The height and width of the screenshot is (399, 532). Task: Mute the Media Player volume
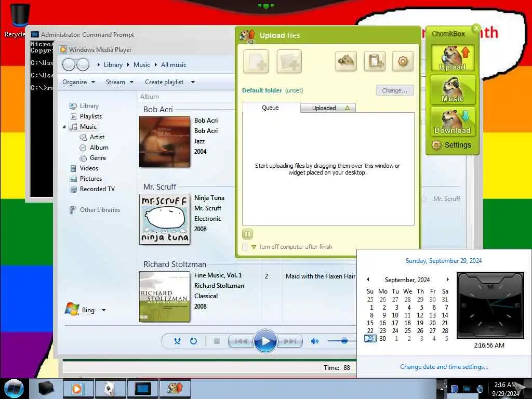tap(315, 341)
